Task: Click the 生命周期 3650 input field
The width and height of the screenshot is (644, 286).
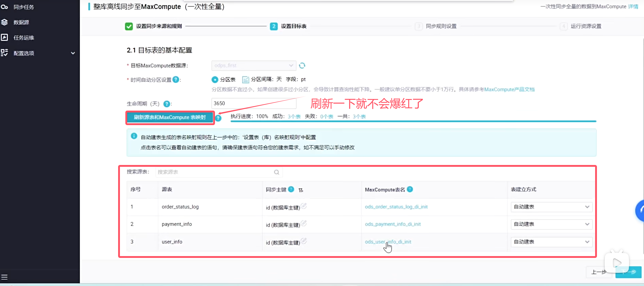Action: (x=253, y=103)
